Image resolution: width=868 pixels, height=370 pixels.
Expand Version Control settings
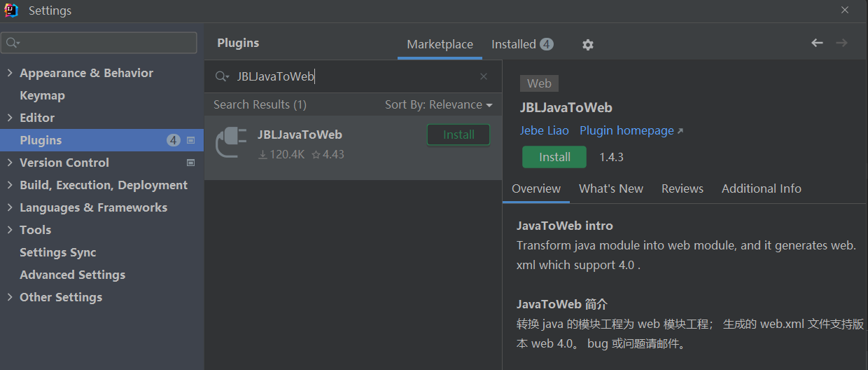click(10, 163)
